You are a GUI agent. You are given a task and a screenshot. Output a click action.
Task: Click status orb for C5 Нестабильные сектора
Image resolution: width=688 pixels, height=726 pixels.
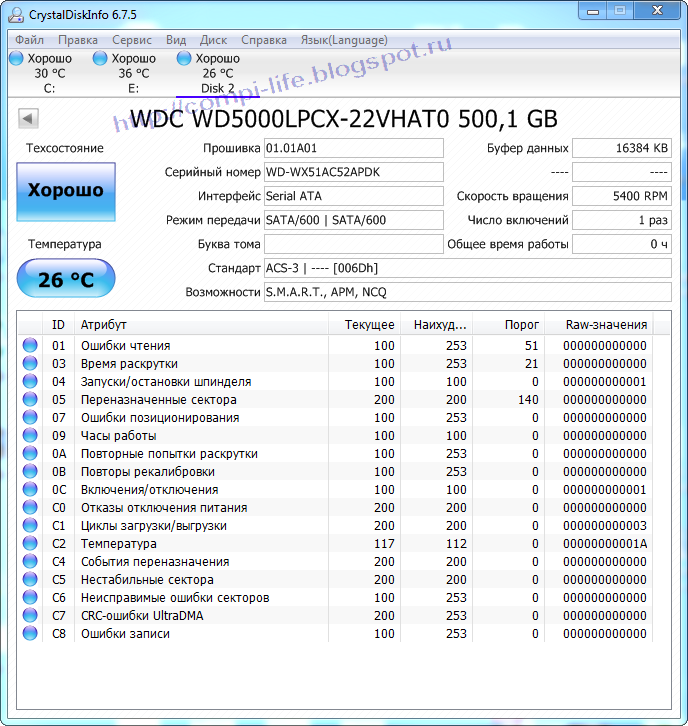coord(30,580)
